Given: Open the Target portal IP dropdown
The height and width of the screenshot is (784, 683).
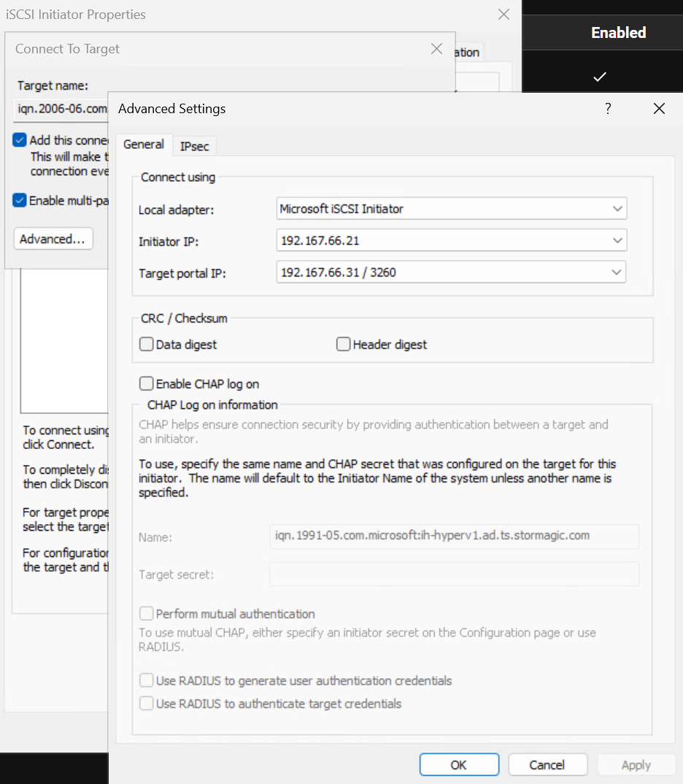Looking at the screenshot, I should click(x=451, y=272).
